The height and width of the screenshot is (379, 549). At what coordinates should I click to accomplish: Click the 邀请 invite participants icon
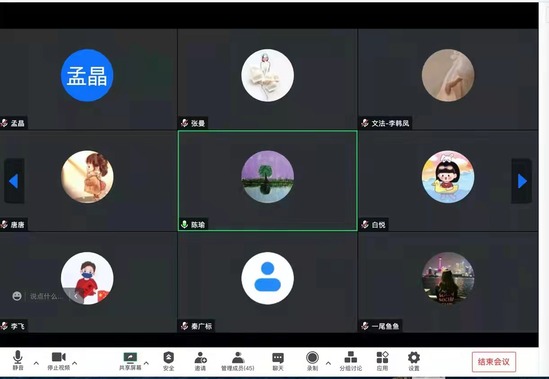tap(200, 361)
